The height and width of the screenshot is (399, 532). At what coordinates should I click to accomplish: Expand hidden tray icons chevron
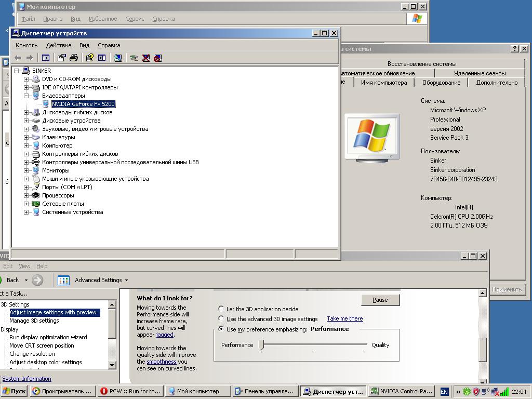(458, 392)
